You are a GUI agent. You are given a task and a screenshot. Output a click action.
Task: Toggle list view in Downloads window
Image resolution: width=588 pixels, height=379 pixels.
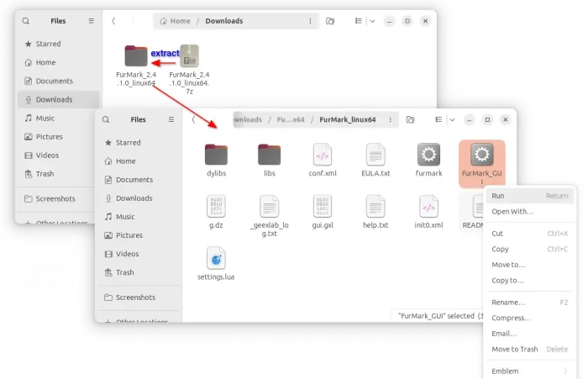358,21
